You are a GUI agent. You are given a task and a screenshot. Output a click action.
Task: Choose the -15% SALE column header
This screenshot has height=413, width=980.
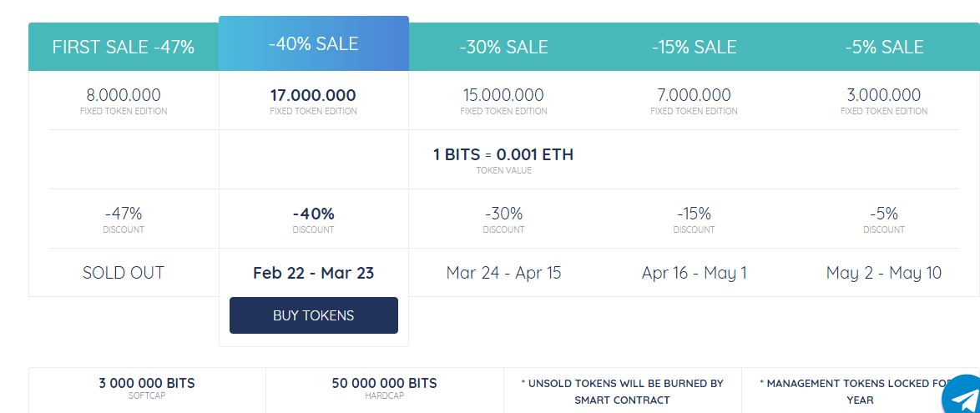pyautogui.click(x=694, y=47)
